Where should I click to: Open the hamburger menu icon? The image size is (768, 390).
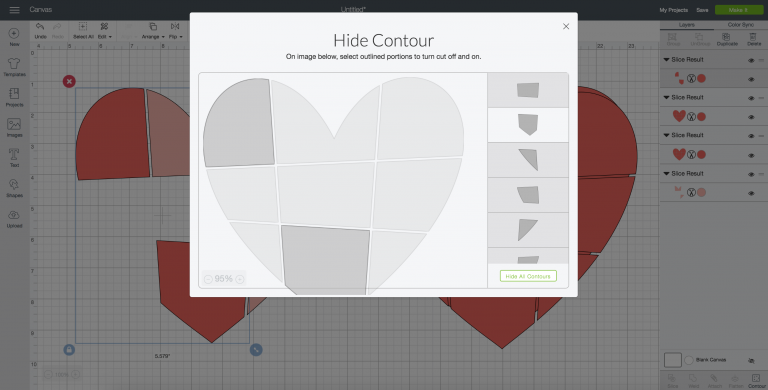[15, 10]
